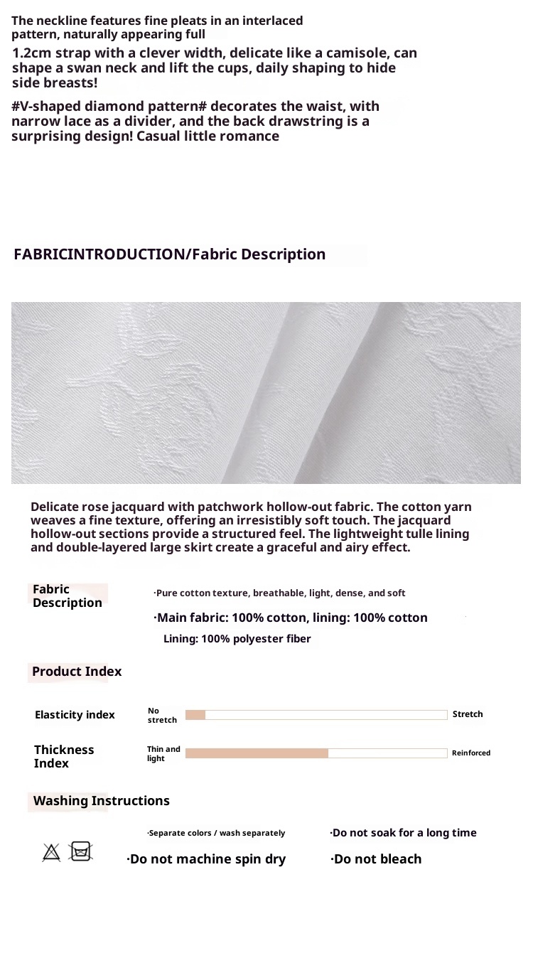Click the do-not-machine-wash crossed tub icon
533x980 pixels.
(81, 851)
